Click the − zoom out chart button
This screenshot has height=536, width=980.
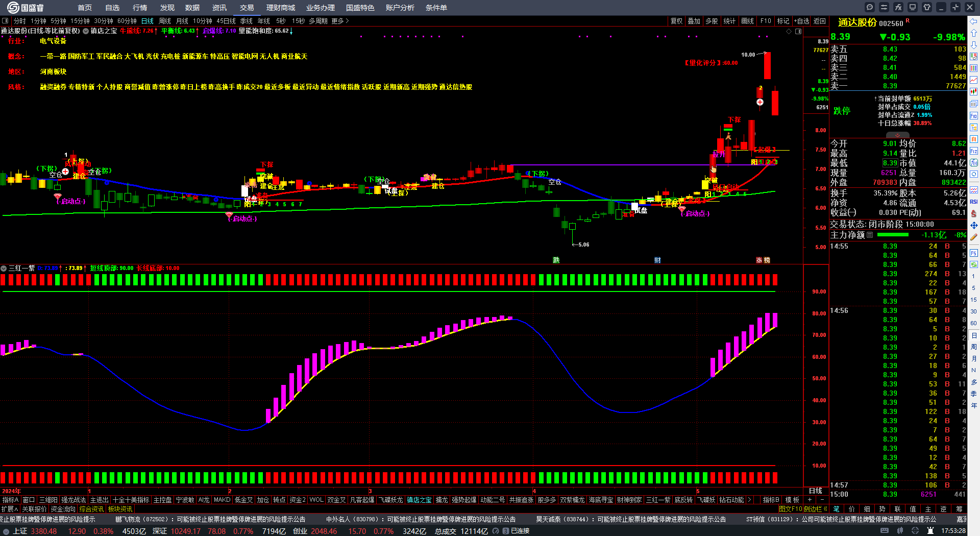pos(822,500)
